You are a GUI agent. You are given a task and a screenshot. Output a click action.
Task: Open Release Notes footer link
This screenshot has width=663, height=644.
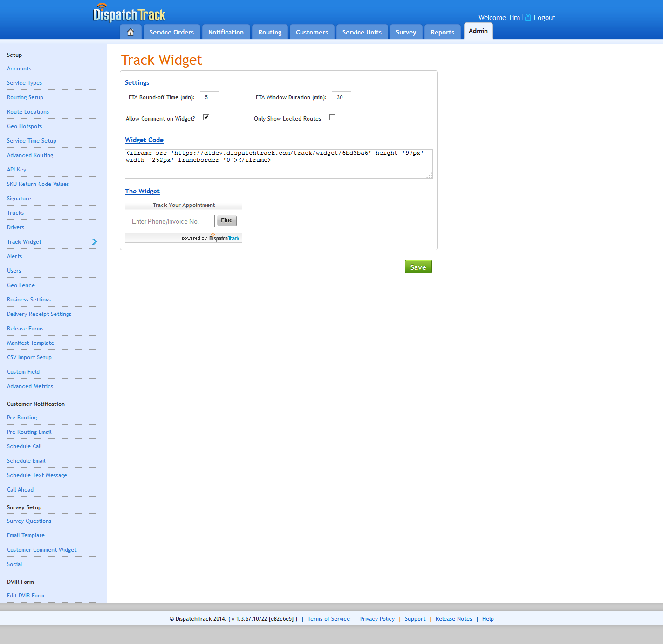click(453, 619)
